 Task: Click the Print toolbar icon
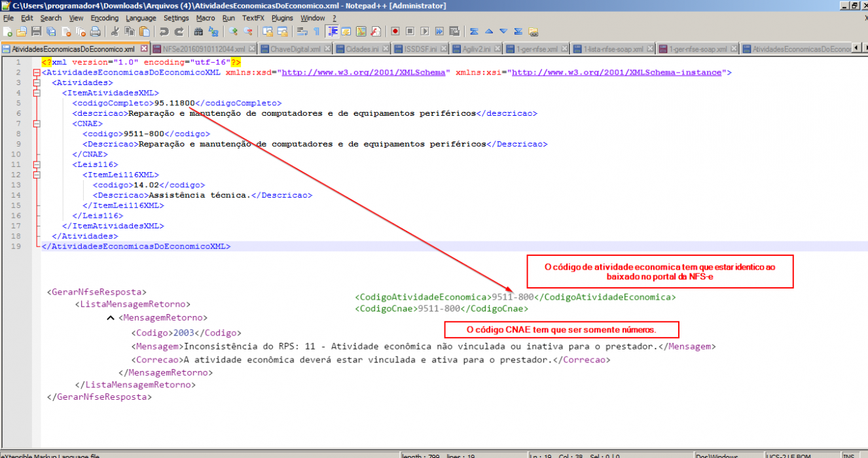95,31
